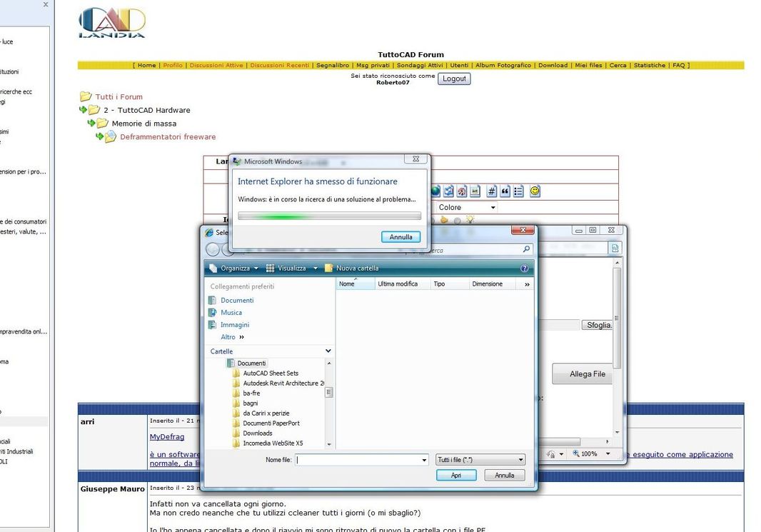This screenshot has width=761, height=532.
Task: Open the Colore dropdown
Action: [466, 207]
